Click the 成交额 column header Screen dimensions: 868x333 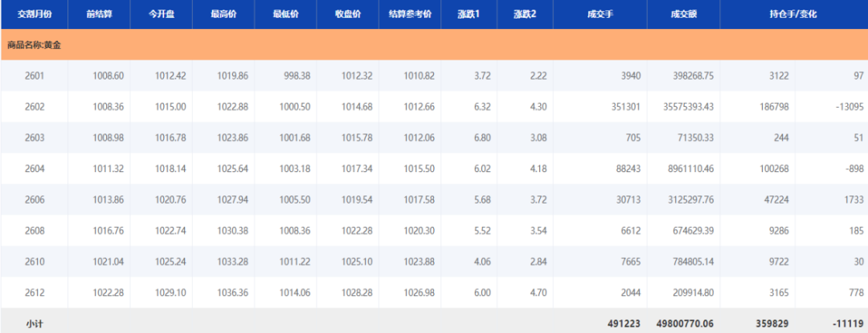coord(682,14)
